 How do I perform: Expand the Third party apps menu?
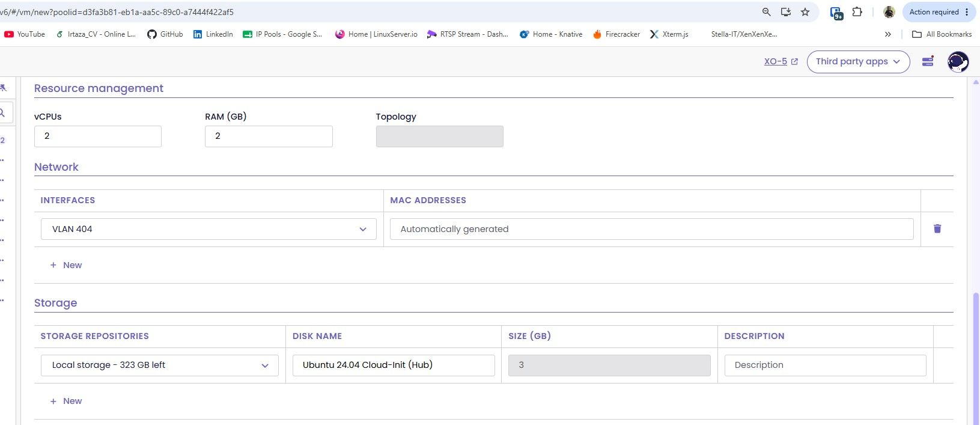pyautogui.click(x=858, y=61)
